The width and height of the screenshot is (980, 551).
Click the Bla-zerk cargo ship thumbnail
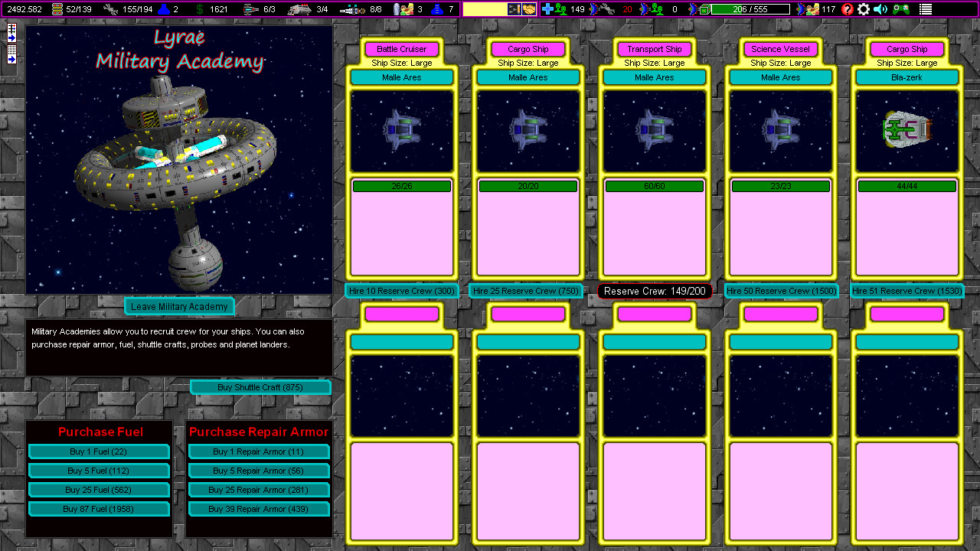906,130
